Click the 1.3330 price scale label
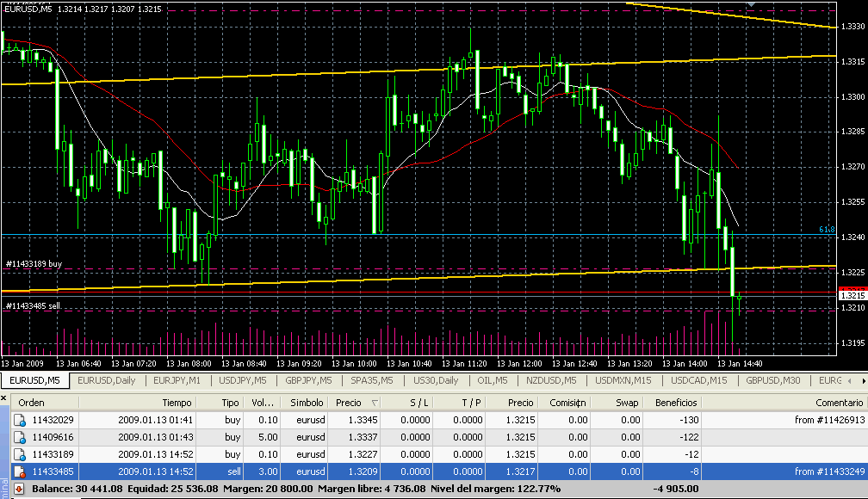The width and height of the screenshot is (868, 499). (x=852, y=27)
